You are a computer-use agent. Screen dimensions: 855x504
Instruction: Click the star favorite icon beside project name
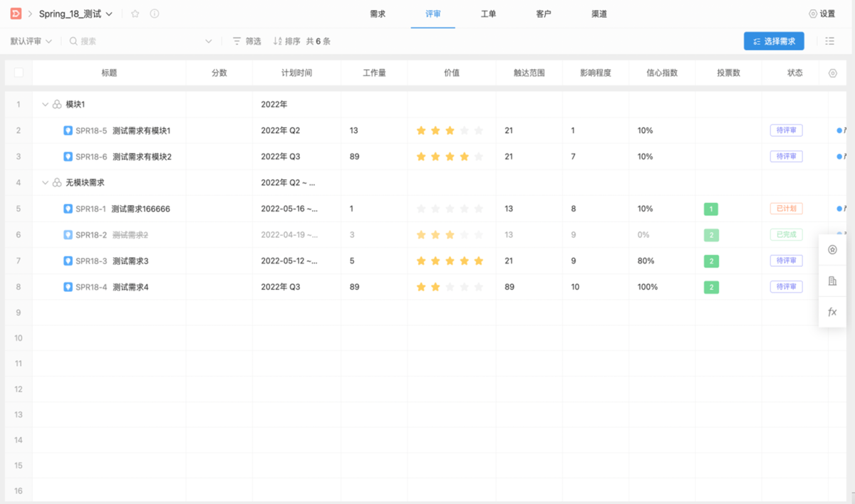(135, 14)
